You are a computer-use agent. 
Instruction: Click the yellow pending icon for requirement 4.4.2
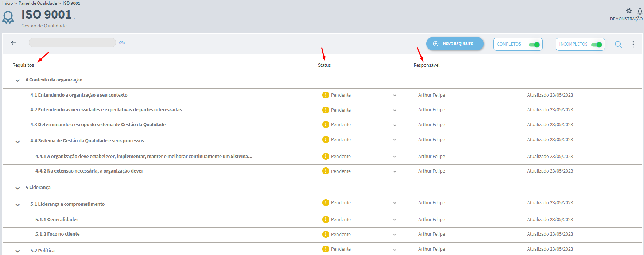tap(326, 171)
